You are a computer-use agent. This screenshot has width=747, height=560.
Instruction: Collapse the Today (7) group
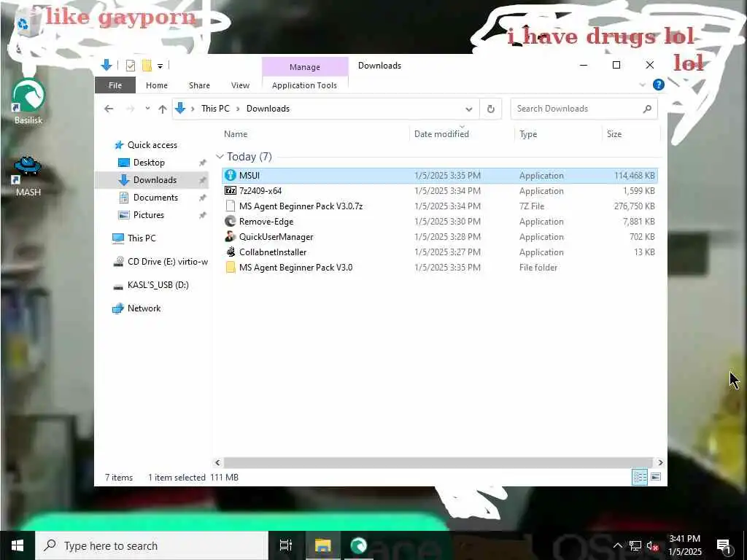tap(220, 157)
